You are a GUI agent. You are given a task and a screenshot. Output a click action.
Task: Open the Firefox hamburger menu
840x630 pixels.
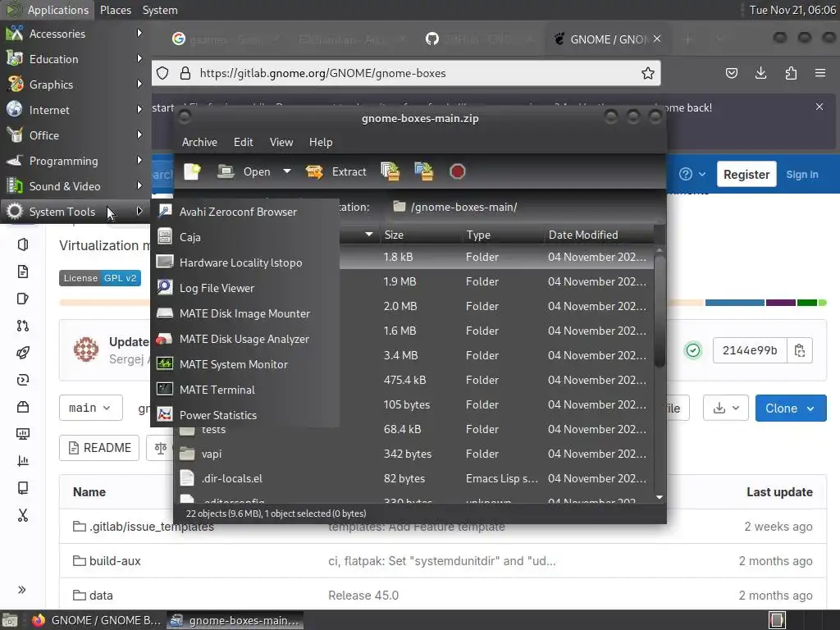point(820,73)
